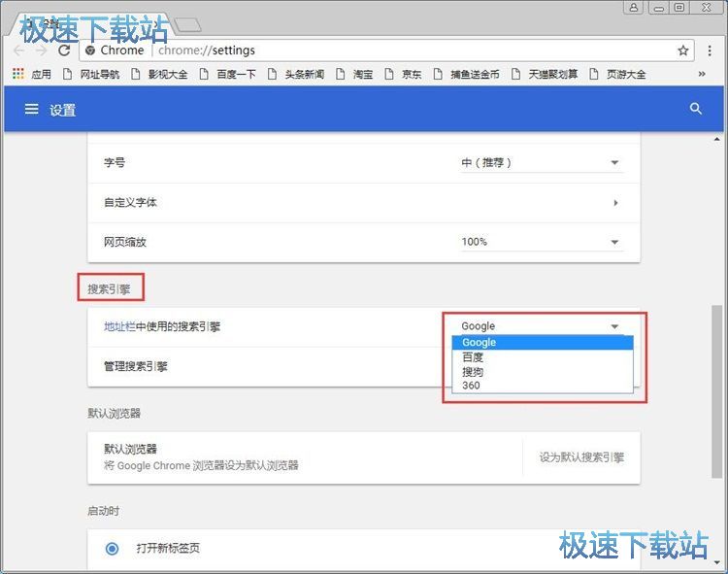
Task: Select 搜狗 in the dropdown list
Action: coord(543,372)
